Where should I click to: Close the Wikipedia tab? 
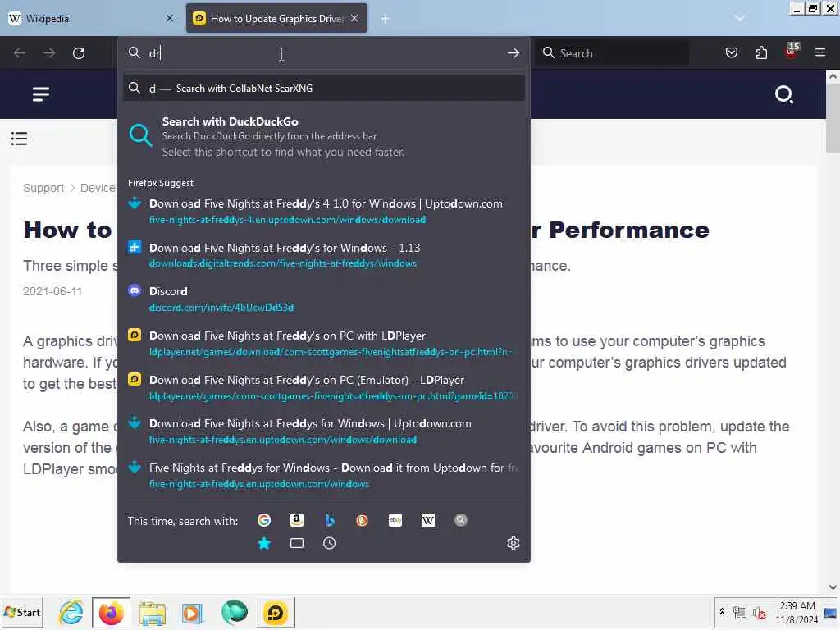click(x=170, y=18)
